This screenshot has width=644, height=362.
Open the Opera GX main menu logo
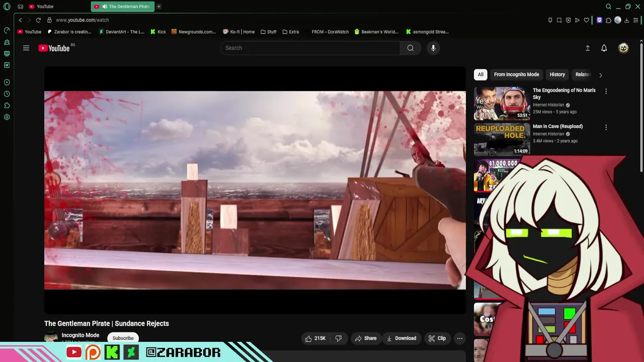pyautogui.click(x=7, y=7)
